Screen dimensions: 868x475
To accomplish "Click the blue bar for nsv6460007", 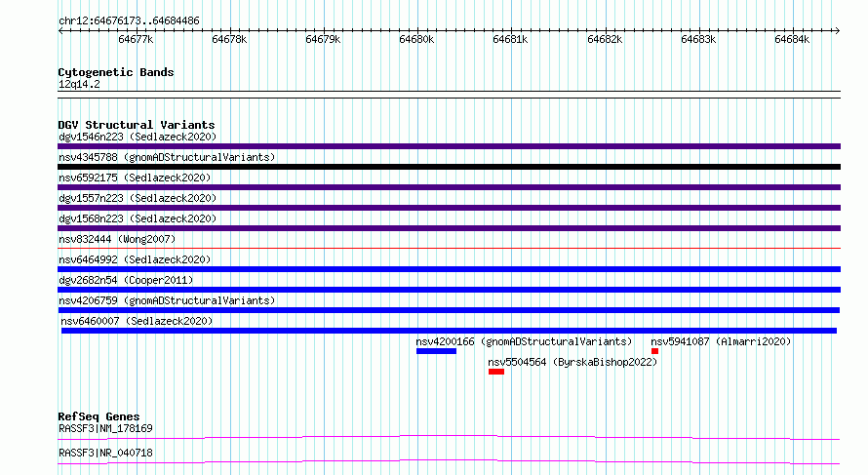I will (449, 331).
